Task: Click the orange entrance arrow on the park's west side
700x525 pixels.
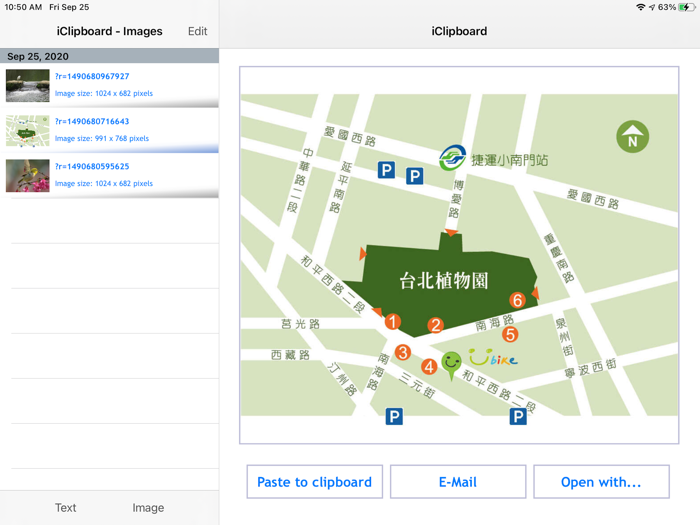Action: pyautogui.click(x=362, y=254)
